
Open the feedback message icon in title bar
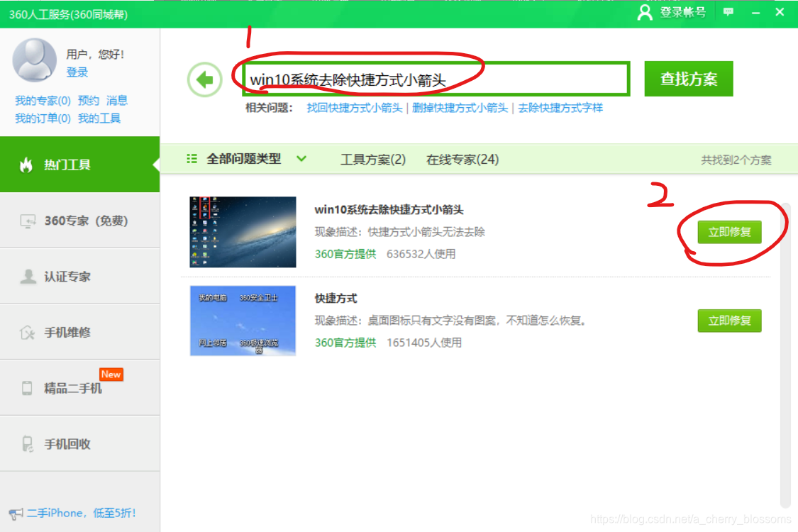pyautogui.click(x=728, y=12)
